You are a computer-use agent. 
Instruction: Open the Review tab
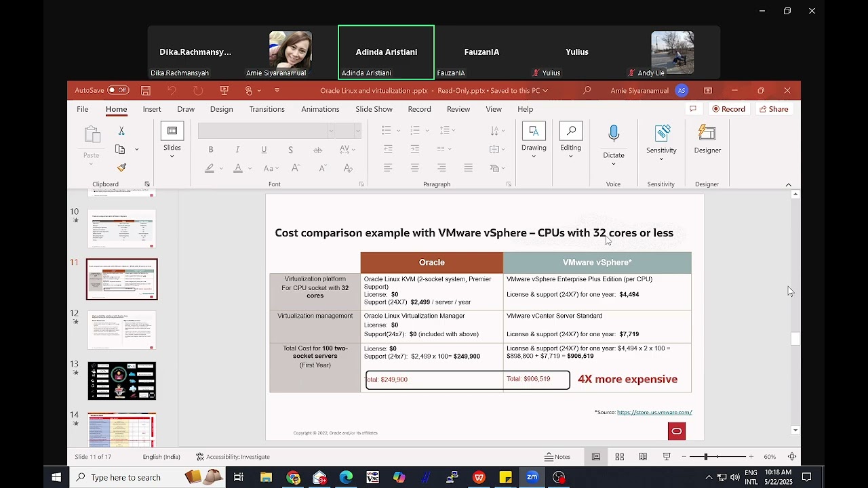click(x=458, y=109)
